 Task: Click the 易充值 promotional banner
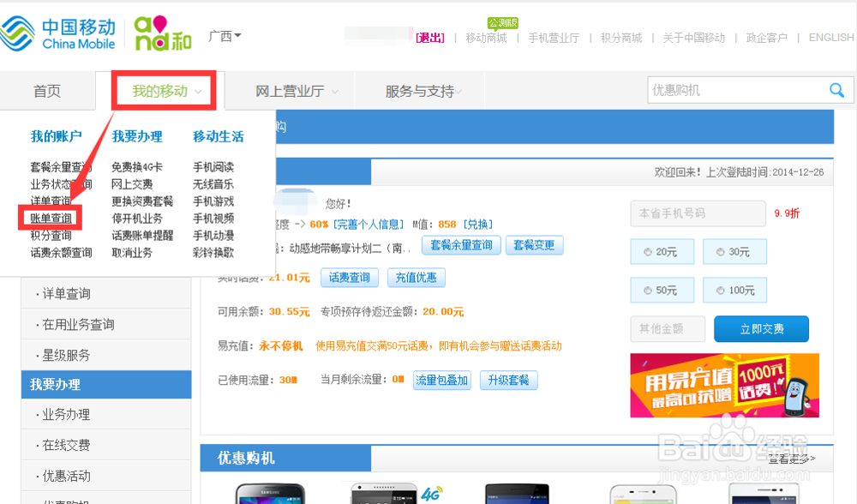pos(724,386)
